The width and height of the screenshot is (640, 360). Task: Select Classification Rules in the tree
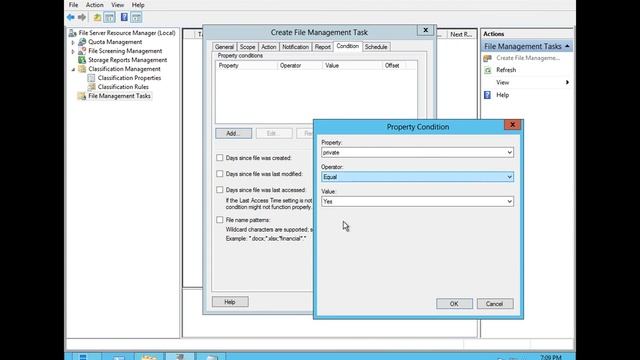123,87
